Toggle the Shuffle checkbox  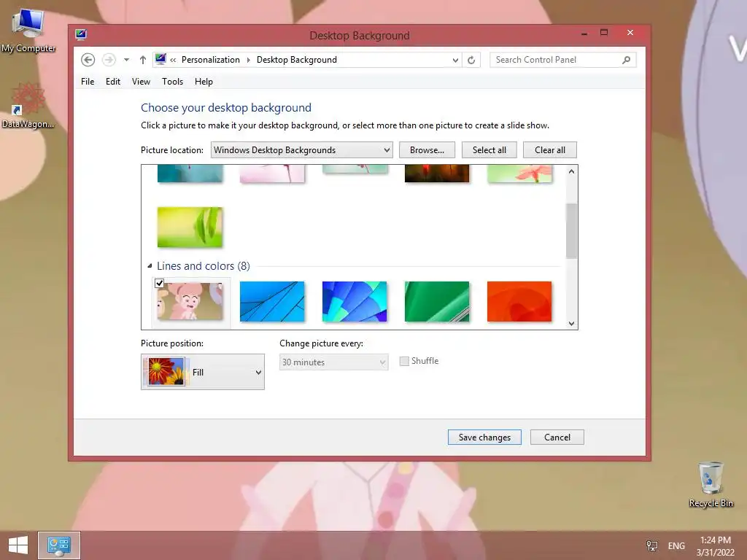pos(404,361)
